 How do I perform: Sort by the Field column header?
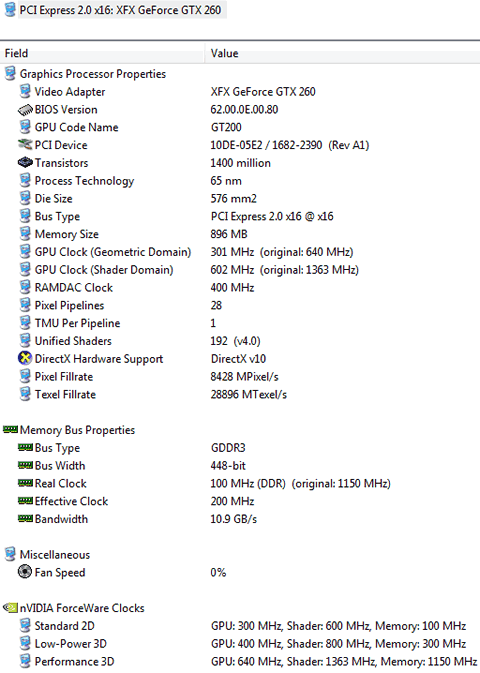102,53
